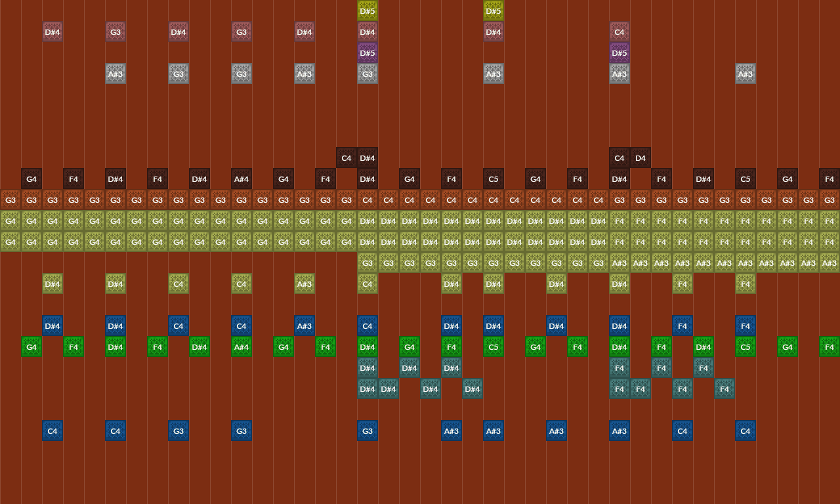This screenshot has height=504, width=840.
Task: Click the dark C5 note block in the upper note row
Action: (x=493, y=178)
